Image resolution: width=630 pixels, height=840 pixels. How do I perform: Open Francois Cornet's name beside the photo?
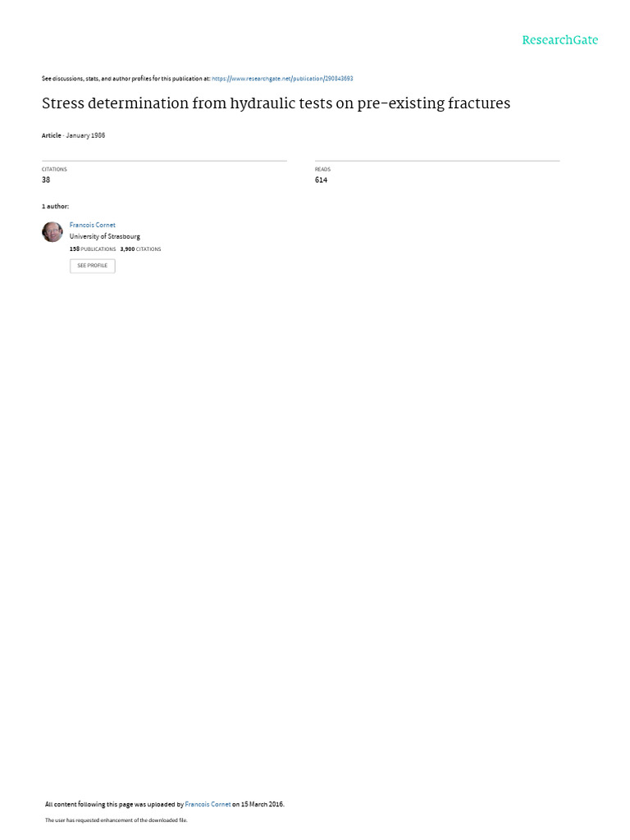pyautogui.click(x=92, y=225)
